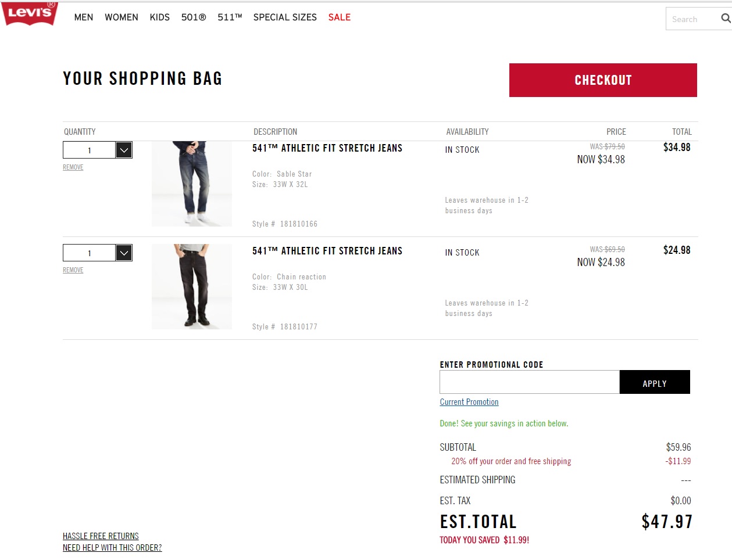Open the MEN menu

coord(84,17)
